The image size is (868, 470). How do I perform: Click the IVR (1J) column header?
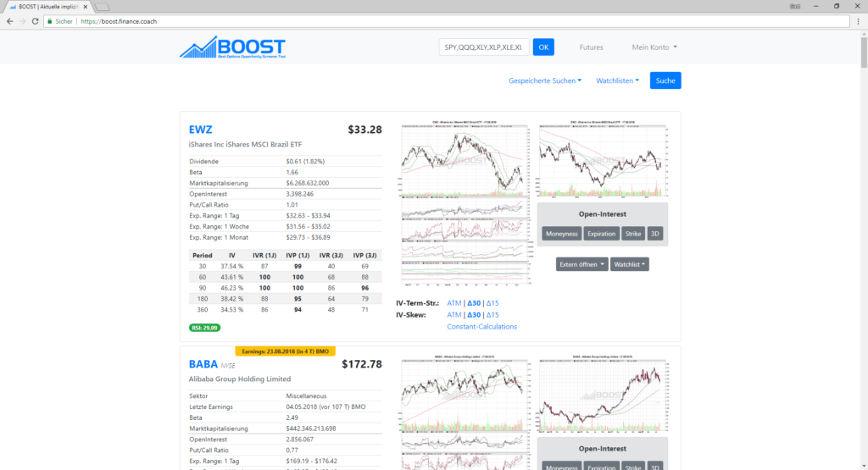click(x=264, y=256)
